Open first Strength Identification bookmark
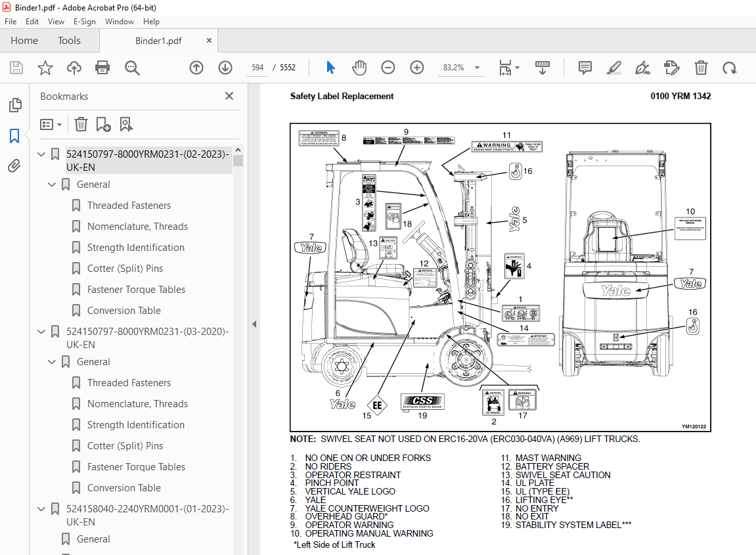Image resolution: width=756 pixels, height=555 pixels. tap(135, 248)
